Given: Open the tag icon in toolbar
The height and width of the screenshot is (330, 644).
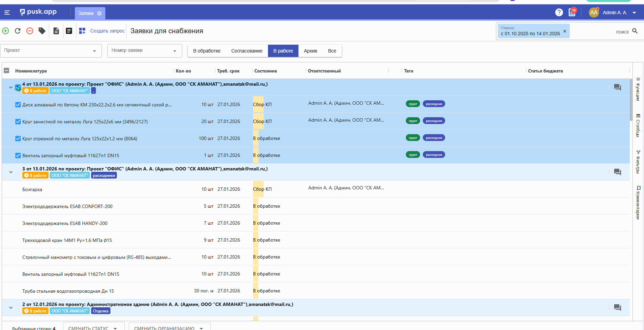Looking at the screenshot, I should point(42,31).
